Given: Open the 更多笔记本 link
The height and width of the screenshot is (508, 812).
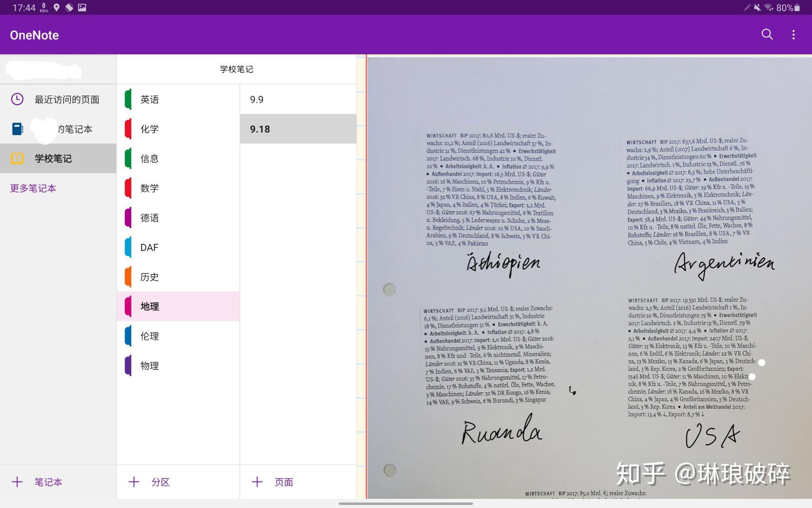Looking at the screenshot, I should [33, 188].
